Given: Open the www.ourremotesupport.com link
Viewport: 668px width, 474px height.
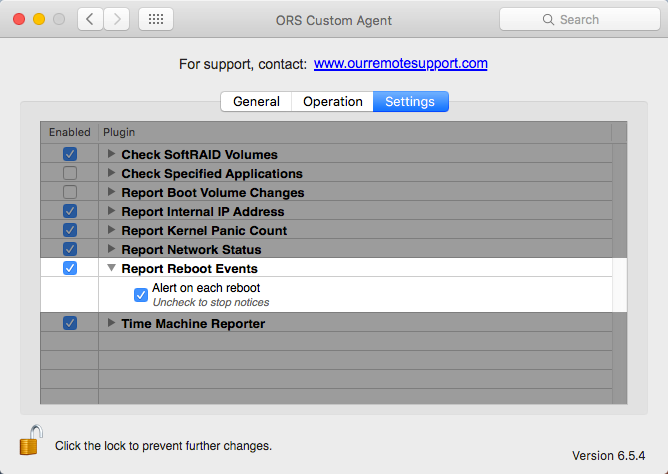Looking at the screenshot, I should point(400,63).
